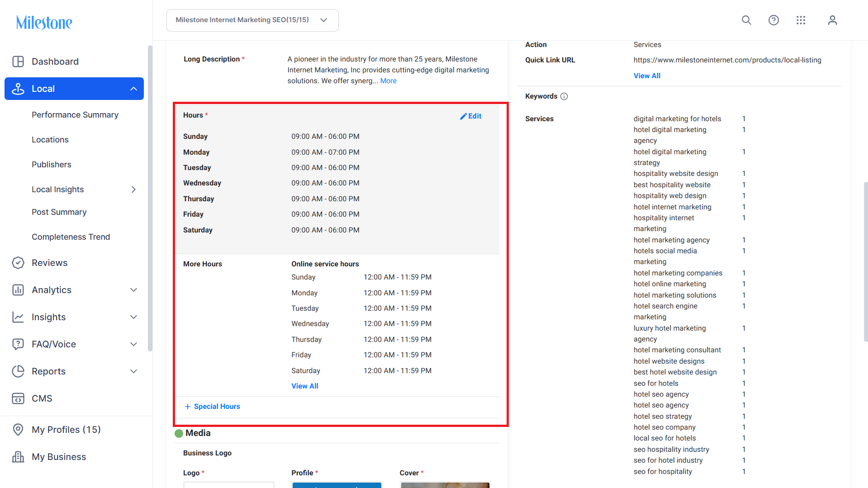Click More to expand long description
Screen dimensions: 868x488
pos(389,81)
